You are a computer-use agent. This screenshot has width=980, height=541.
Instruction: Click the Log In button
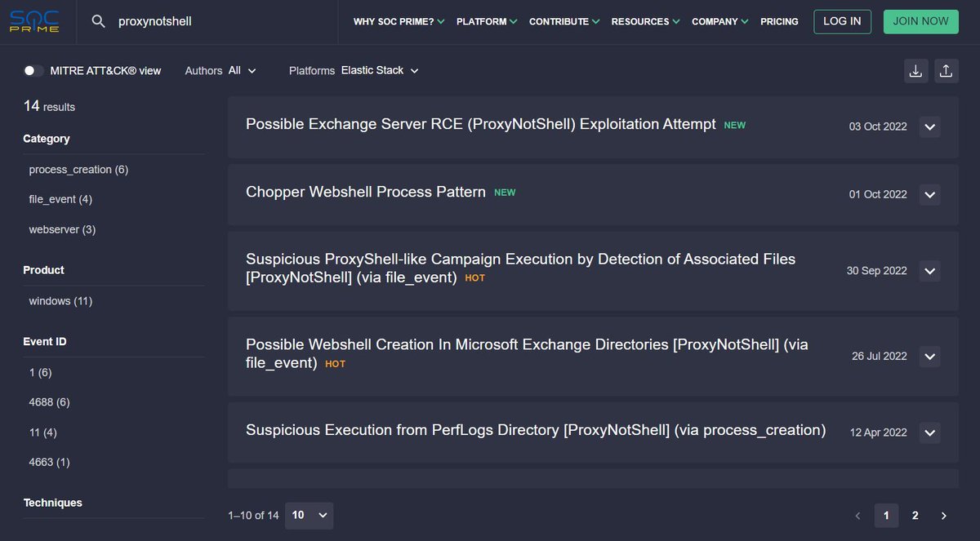pos(842,21)
